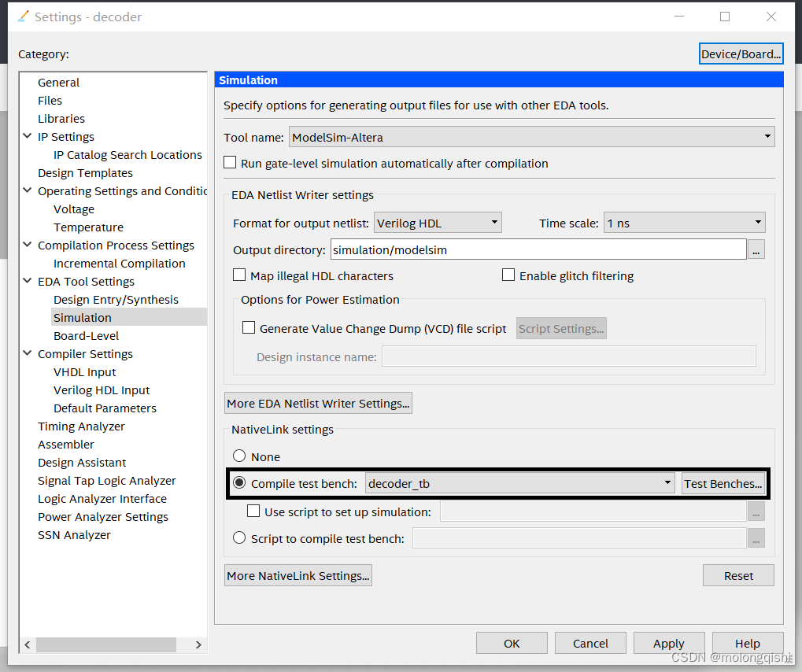Open Help for settings dialog
The width and height of the screenshot is (802, 672).
(748, 643)
